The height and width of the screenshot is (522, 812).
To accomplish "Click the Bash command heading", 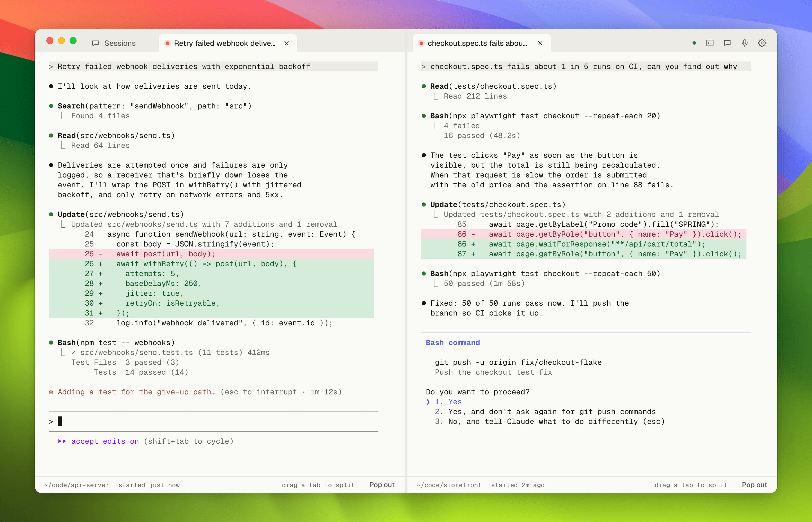I will 453,342.
